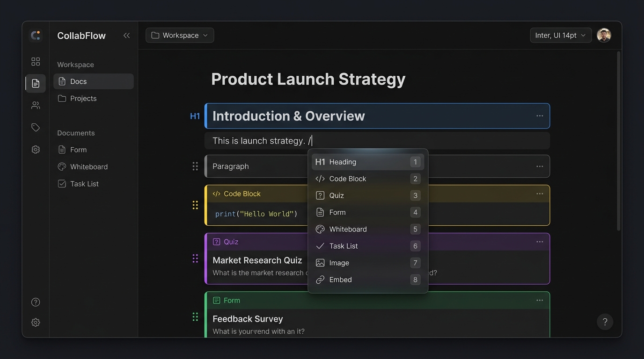Open the gear icon below the tags icon
The image size is (644, 359).
point(36,150)
